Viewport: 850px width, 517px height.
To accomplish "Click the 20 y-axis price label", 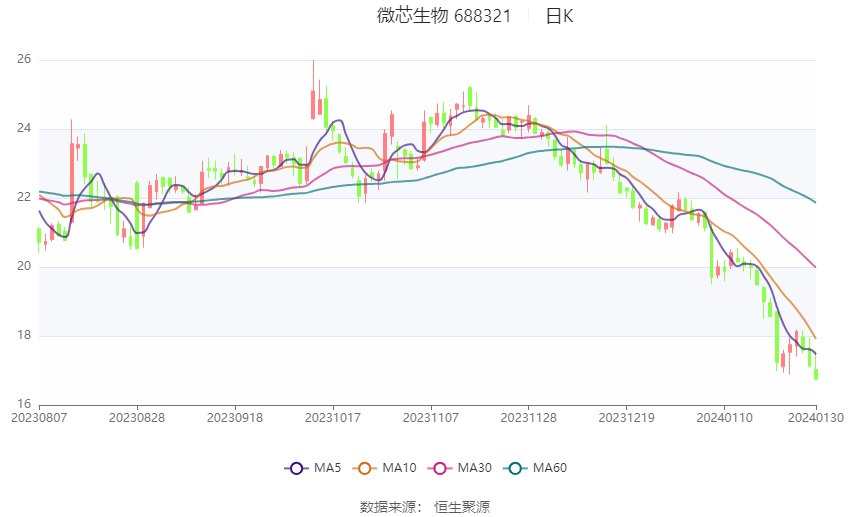I will coord(24,266).
